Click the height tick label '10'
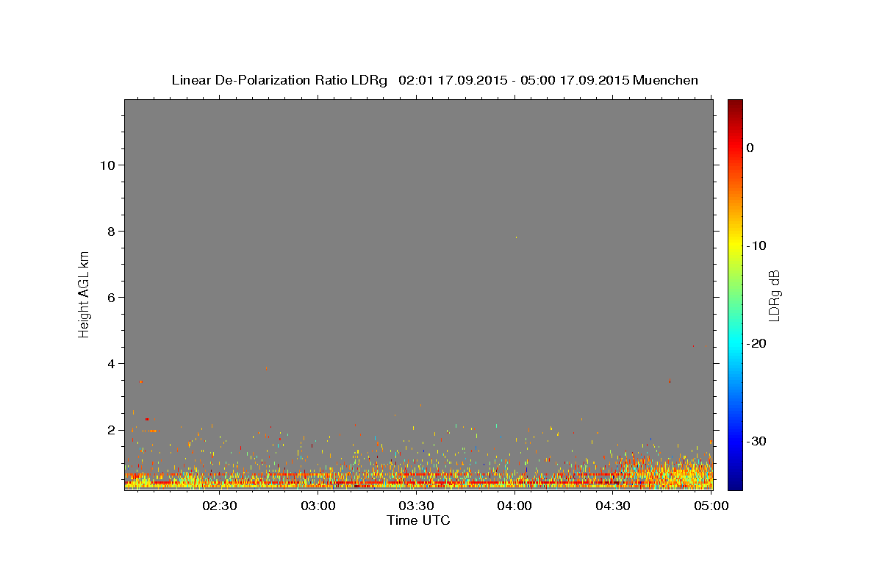Screen dimensions: 882x588 point(107,165)
